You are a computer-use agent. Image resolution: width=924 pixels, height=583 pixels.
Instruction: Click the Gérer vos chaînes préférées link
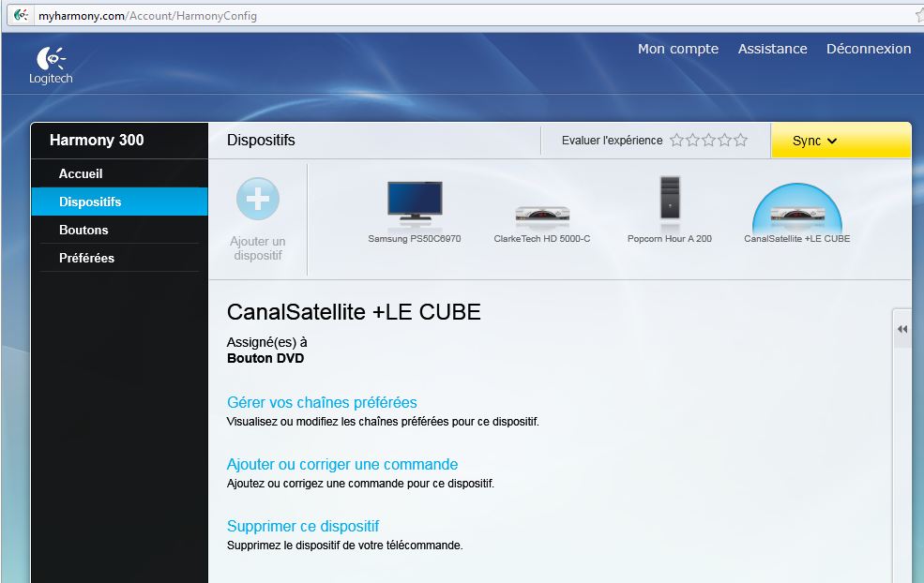pos(322,402)
